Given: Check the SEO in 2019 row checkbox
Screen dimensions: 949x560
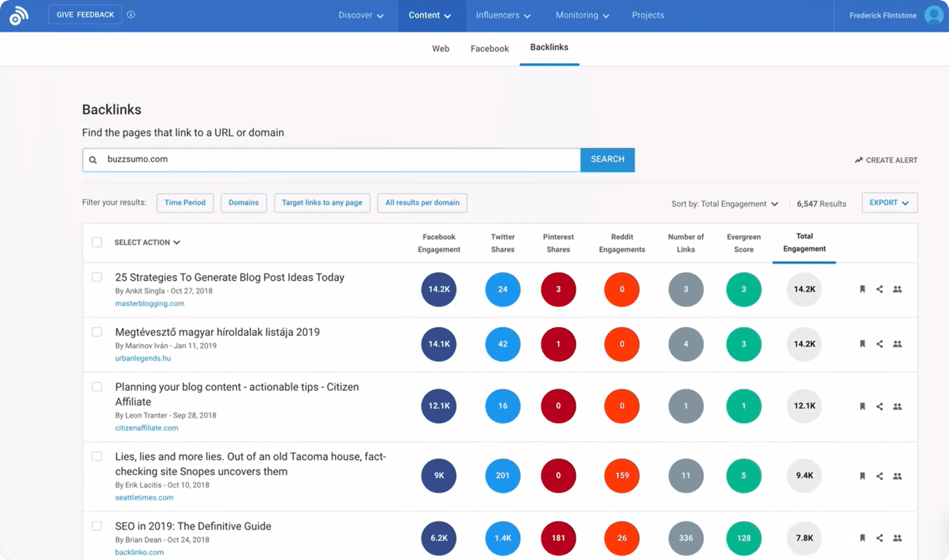Looking at the screenshot, I should point(97,526).
